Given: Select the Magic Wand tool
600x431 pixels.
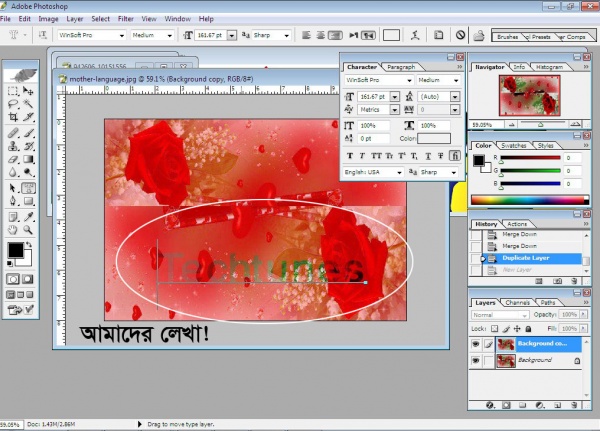Looking at the screenshot, I should (28, 104).
